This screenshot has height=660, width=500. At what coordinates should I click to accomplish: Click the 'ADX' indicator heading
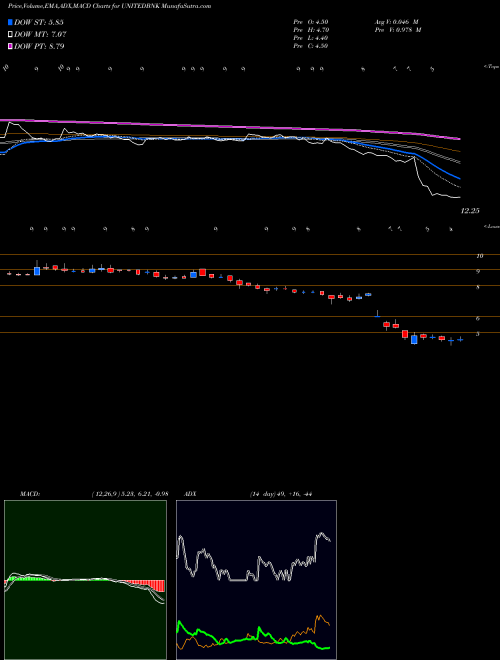coord(189,494)
